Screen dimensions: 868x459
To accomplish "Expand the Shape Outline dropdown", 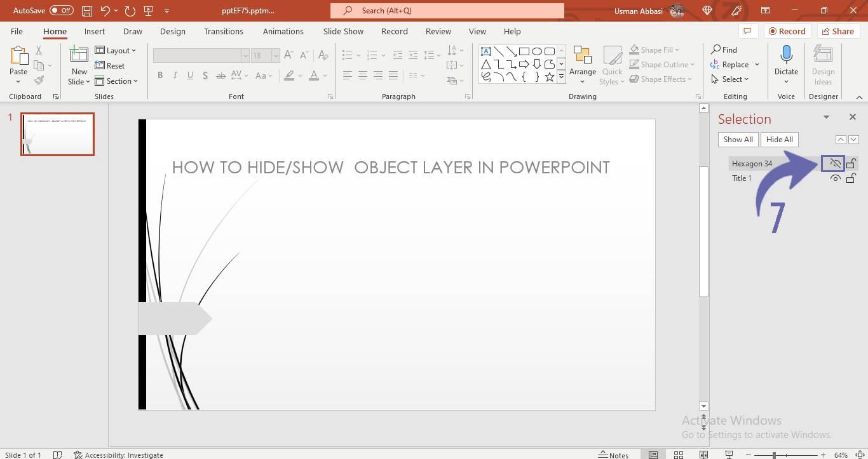I will 692,65.
